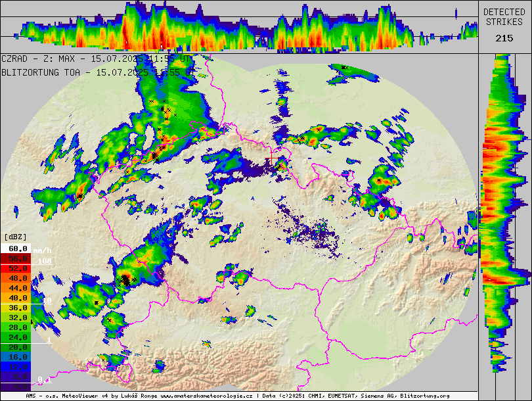This screenshot has height=401, width=532.
Task: Click the CZRAD - Z: MAX timestamp line
Action: [96, 59]
